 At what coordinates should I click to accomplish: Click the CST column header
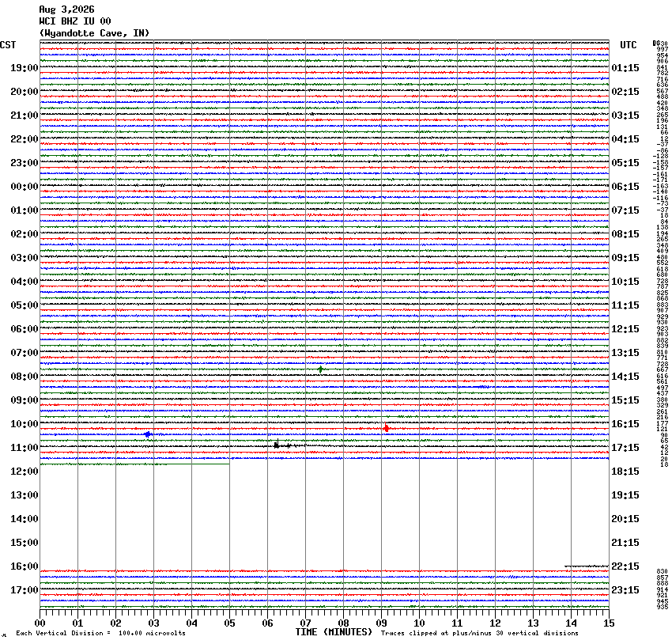pyautogui.click(x=8, y=45)
